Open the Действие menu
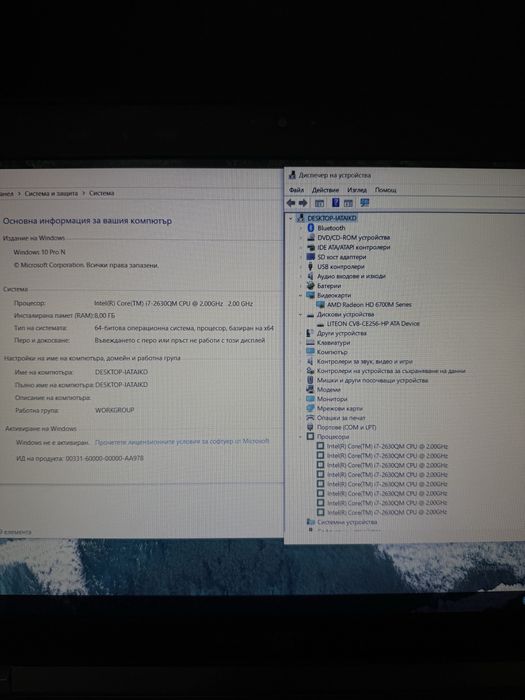Image resolution: width=525 pixels, height=700 pixels. 325,190
